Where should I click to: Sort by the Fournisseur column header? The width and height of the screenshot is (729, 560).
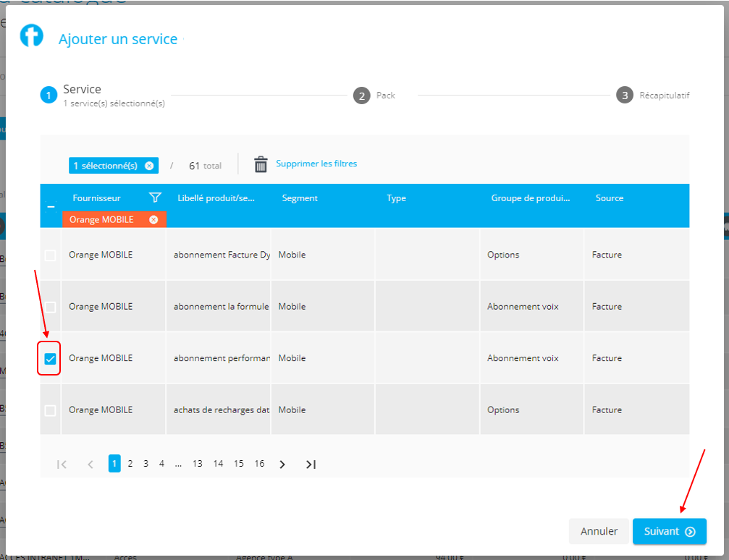[97, 198]
